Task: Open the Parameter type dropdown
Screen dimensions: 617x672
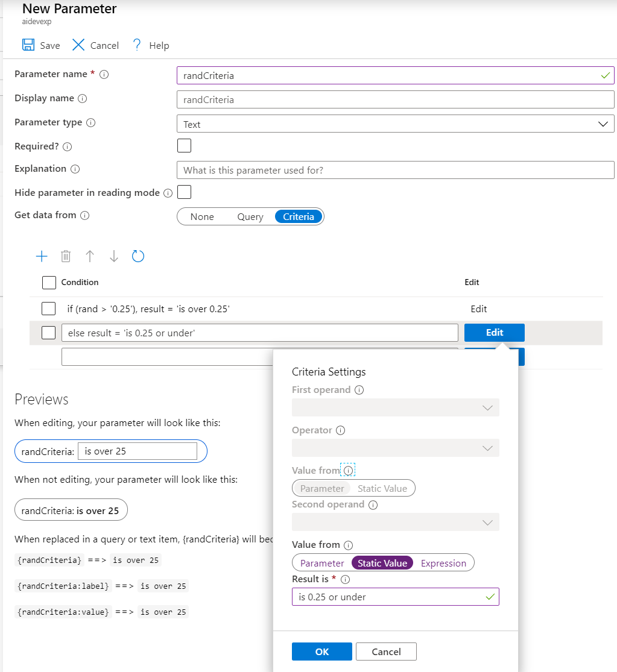Action: point(395,124)
